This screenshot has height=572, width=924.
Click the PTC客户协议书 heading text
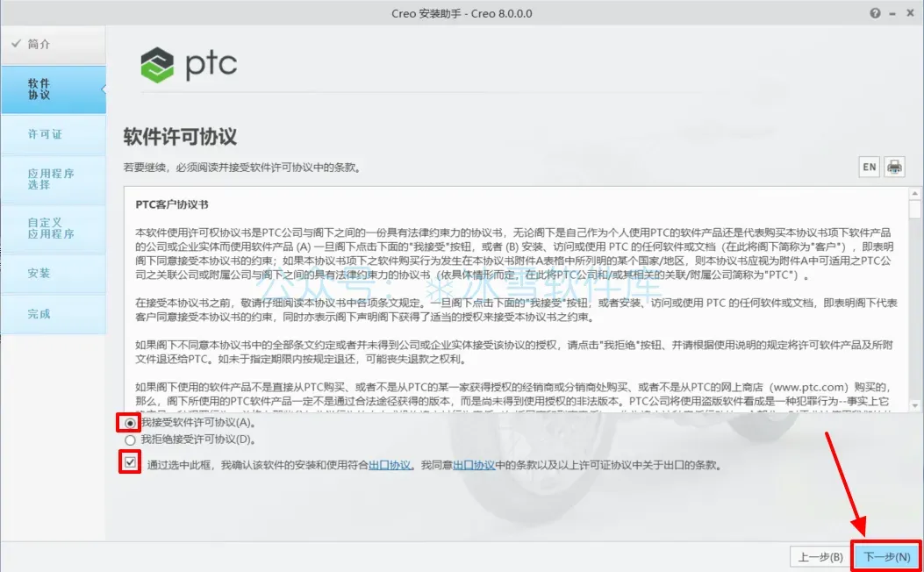(x=171, y=205)
